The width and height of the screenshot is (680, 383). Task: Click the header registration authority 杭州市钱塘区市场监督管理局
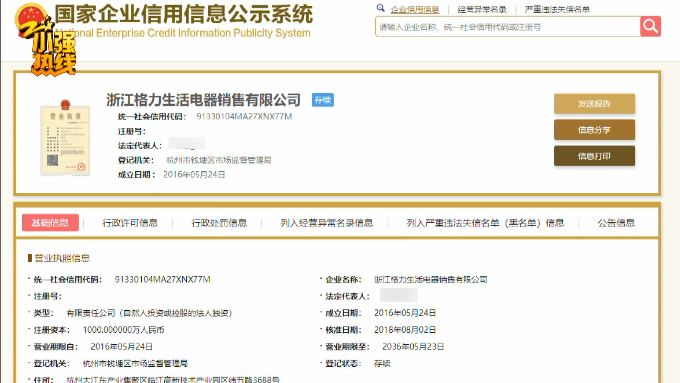[x=219, y=160]
